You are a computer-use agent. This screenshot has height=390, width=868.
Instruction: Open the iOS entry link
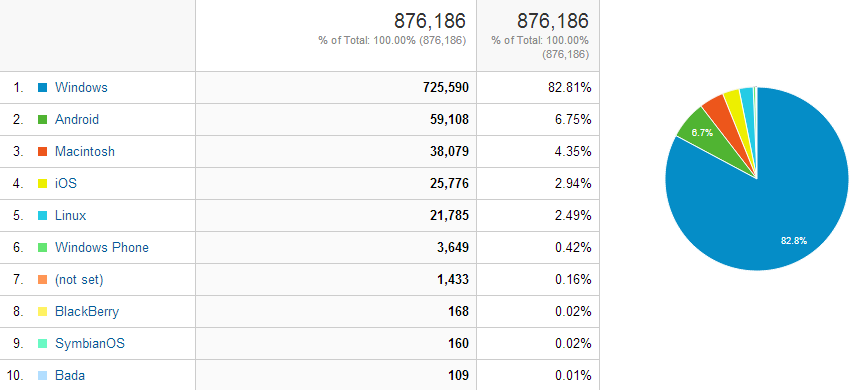click(x=66, y=183)
